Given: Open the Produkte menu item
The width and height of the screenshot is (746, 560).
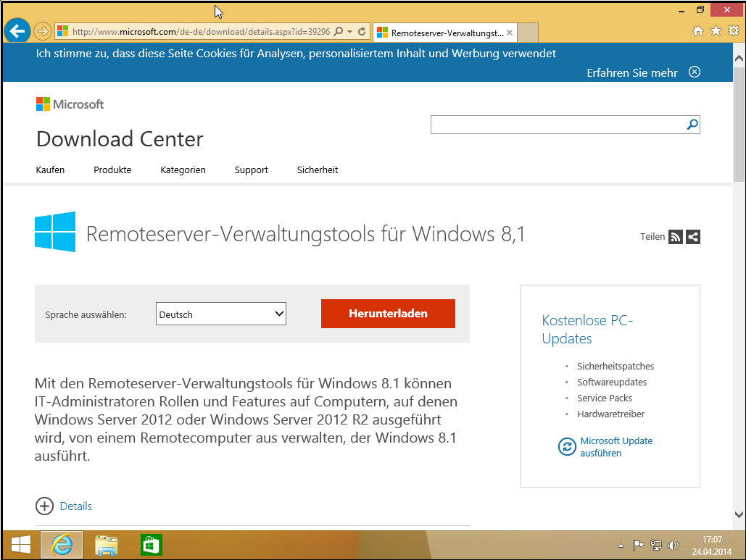Looking at the screenshot, I should click(112, 170).
